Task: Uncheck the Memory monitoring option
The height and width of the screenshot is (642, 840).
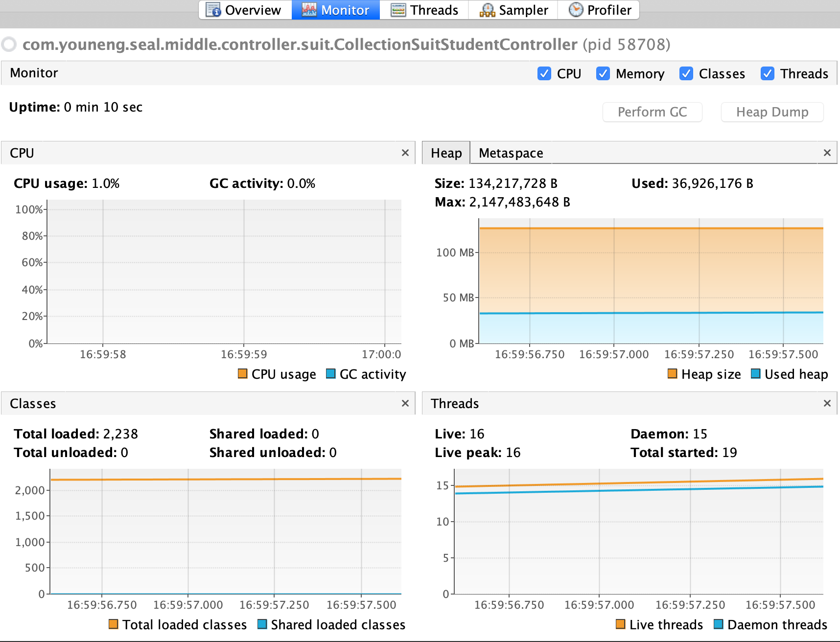Action: click(603, 73)
